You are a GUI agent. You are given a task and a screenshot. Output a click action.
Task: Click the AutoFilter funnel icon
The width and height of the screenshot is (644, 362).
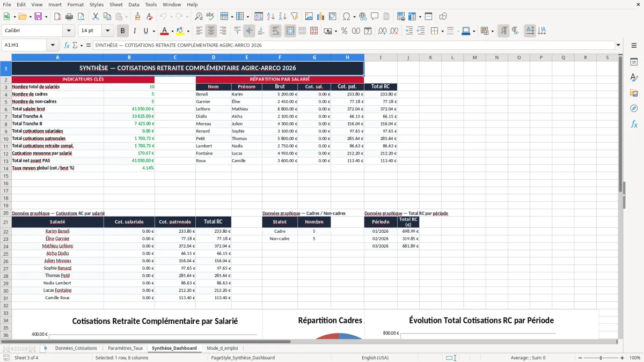[x=295, y=17]
